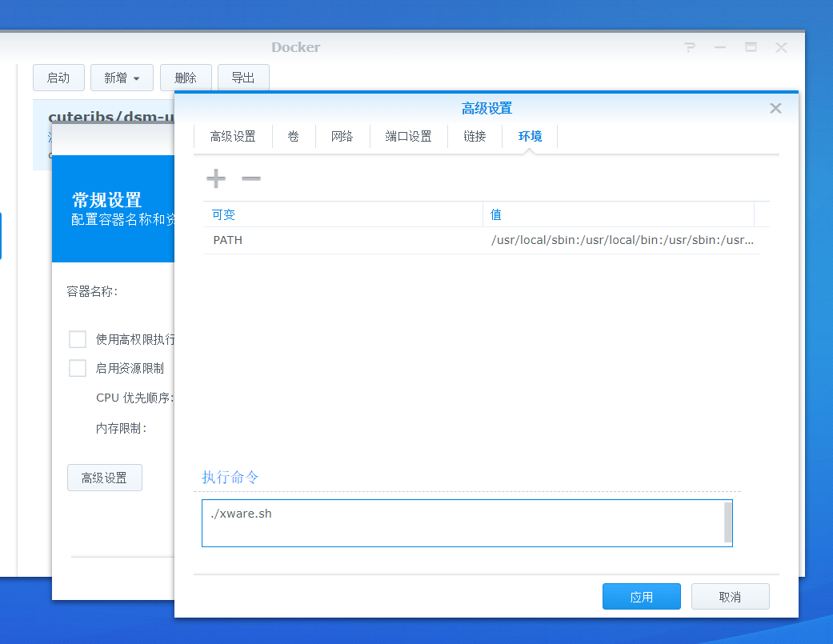Sort by 值 column header
The width and height of the screenshot is (833, 644).
619,214
